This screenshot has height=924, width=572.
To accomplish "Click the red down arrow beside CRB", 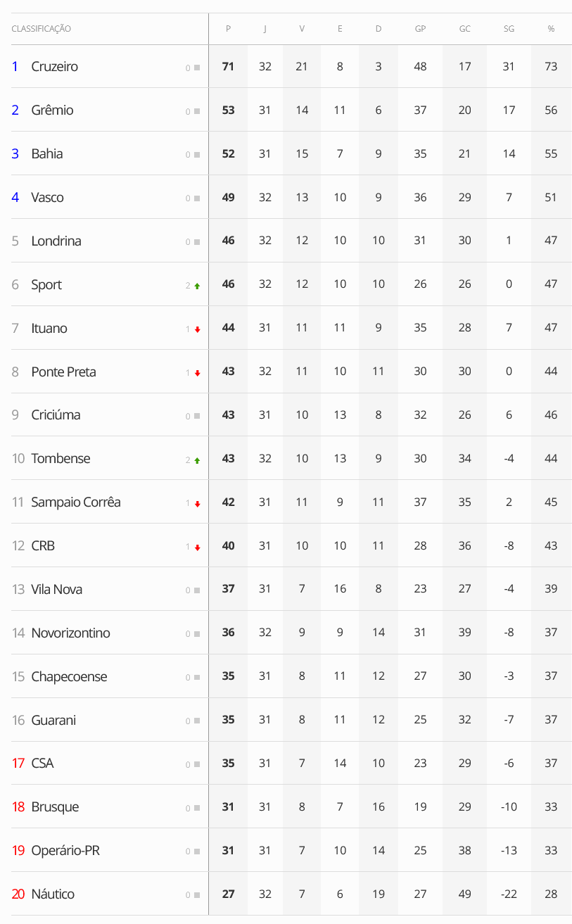I will point(197,548).
